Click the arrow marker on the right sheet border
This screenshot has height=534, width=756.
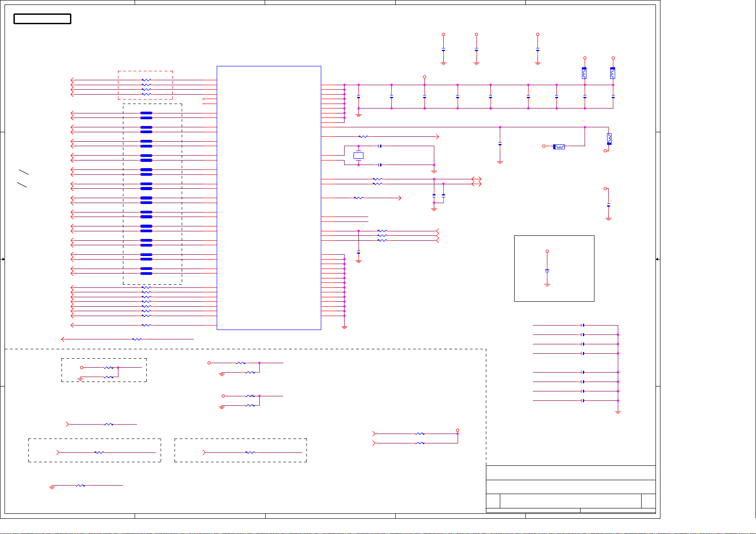click(x=658, y=259)
